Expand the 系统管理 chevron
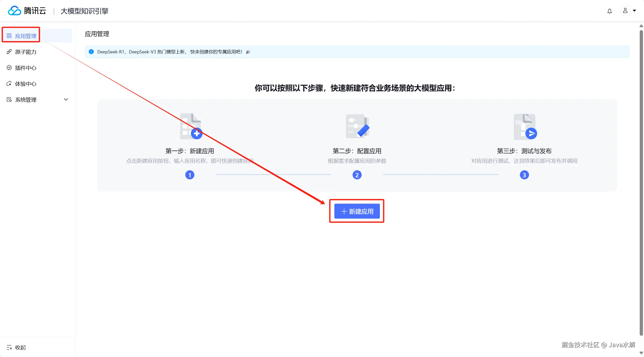Screen dimensions: 644x357 (x=66, y=100)
